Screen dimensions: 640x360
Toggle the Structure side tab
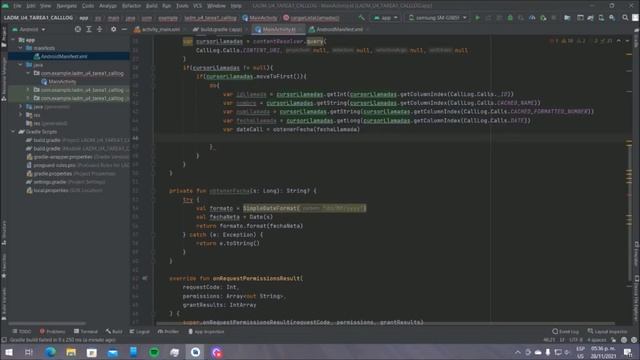point(4,233)
